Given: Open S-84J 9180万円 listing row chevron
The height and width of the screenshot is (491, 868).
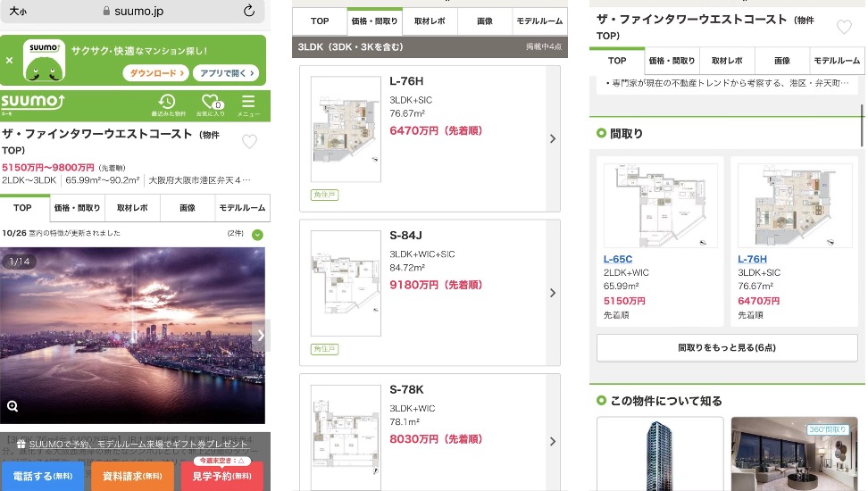Looking at the screenshot, I should click(x=553, y=293).
